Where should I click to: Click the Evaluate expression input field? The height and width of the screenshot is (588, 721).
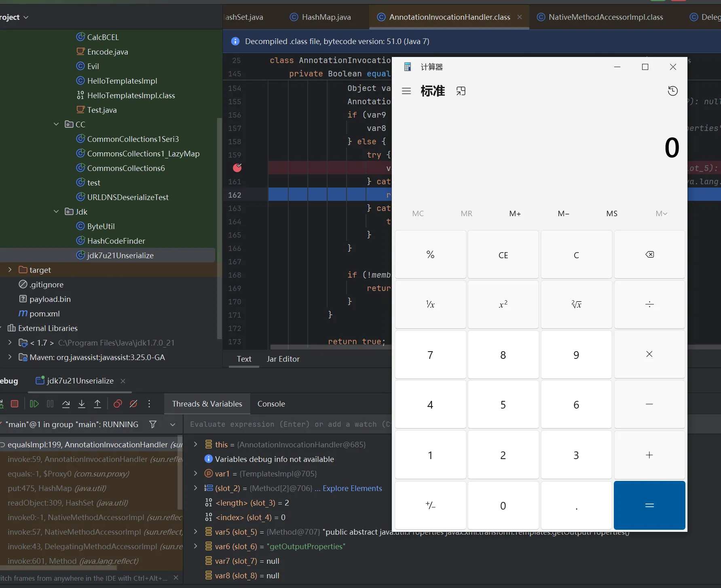click(289, 424)
